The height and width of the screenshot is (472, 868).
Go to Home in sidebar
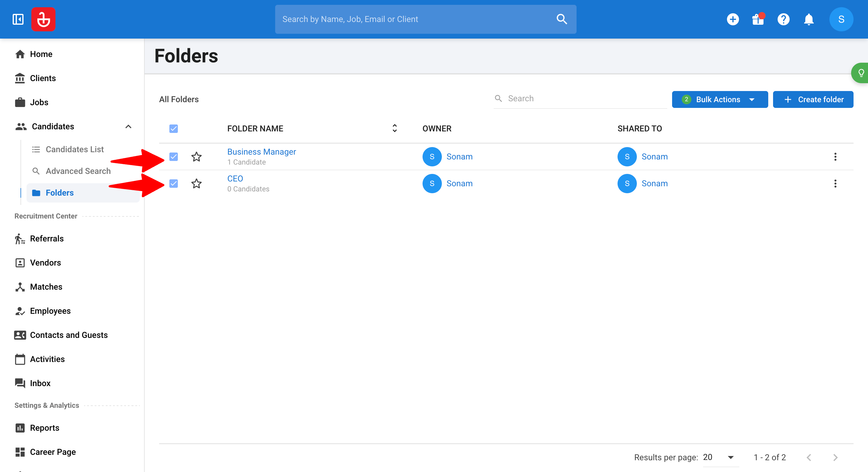[x=41, y=54]
